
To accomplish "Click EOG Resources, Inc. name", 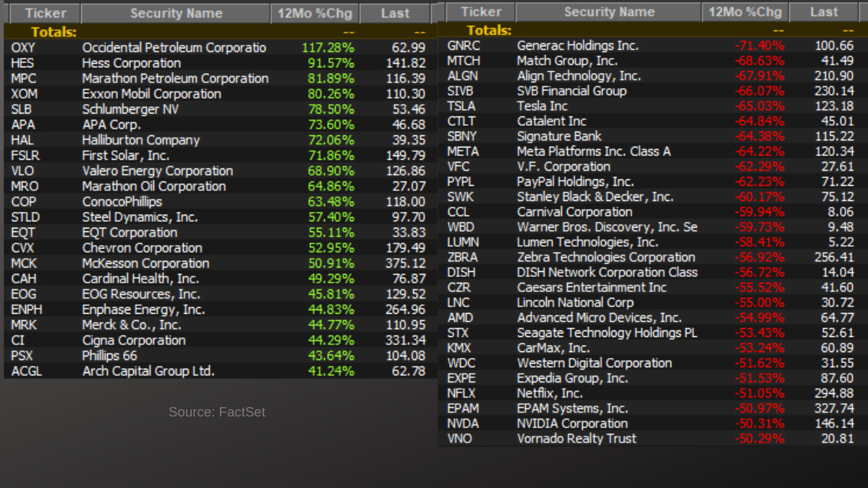I will [x=141, y=294].
